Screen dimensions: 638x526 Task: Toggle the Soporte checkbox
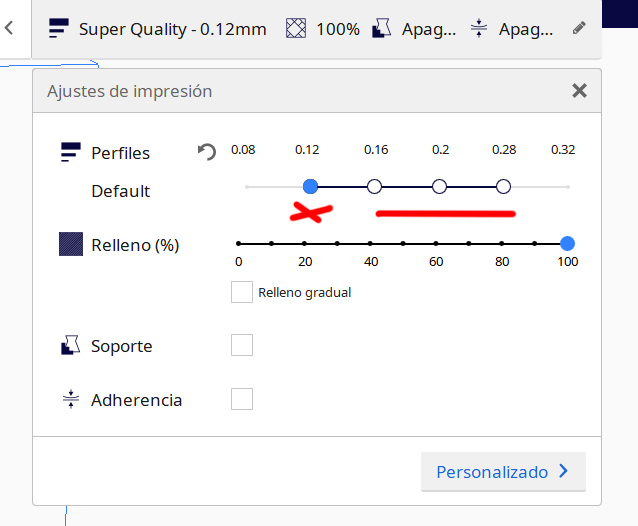pyautogui.click(x=242, y=345)
